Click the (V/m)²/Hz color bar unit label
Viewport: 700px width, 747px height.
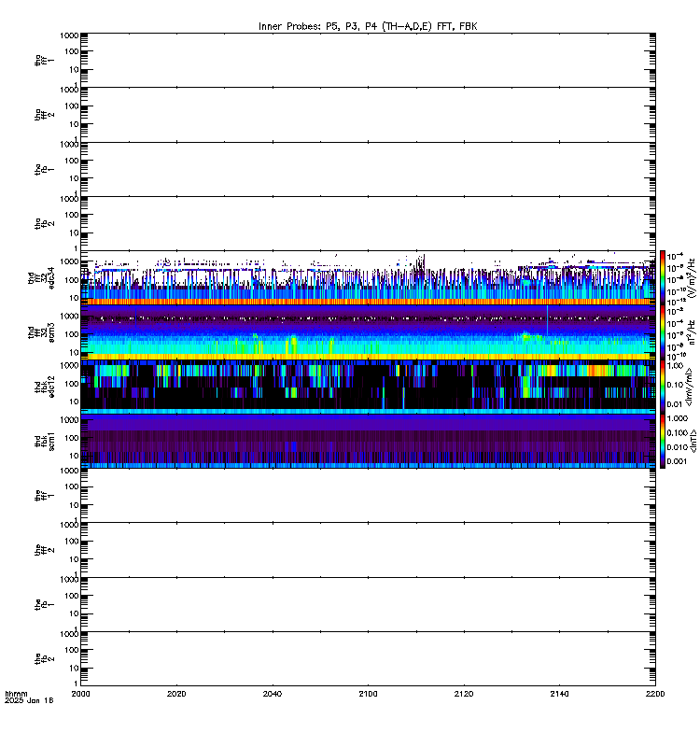(693, 278)
